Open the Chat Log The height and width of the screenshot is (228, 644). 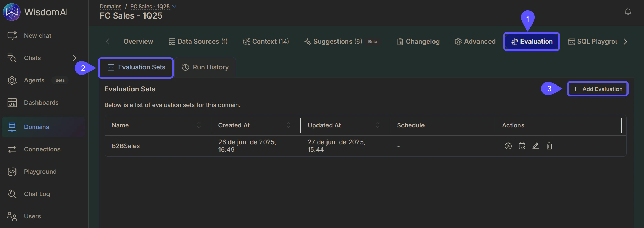tap(37, 194)
